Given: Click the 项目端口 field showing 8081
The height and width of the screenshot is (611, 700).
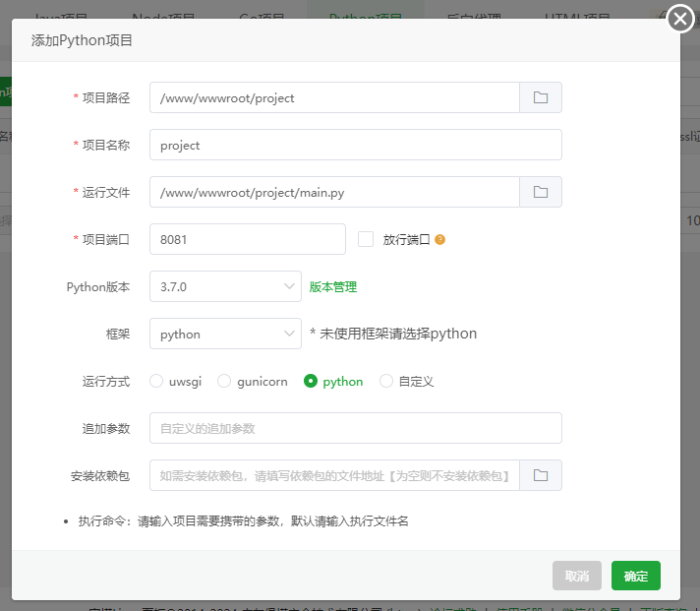Looking at the screenshot, I should click(x=247, y=239).
